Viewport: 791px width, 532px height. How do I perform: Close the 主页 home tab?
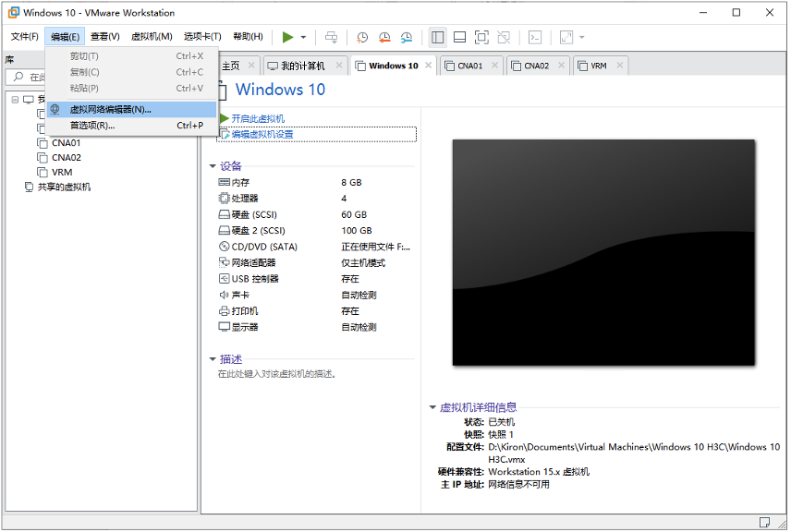[251, 65]
